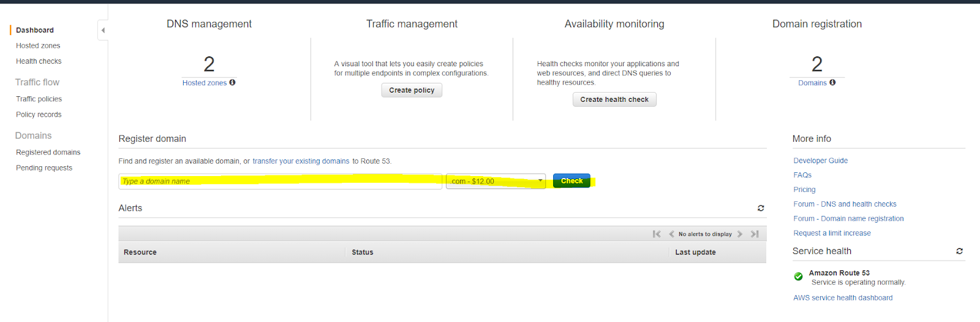Viewport: 980px width, 322px height.
Task: Click the hosted zones count 2
Action: [209, 64]
